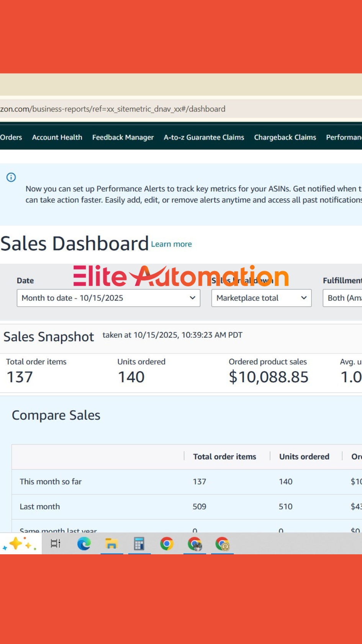Click the info icon in the alert banner

point(11,177)
